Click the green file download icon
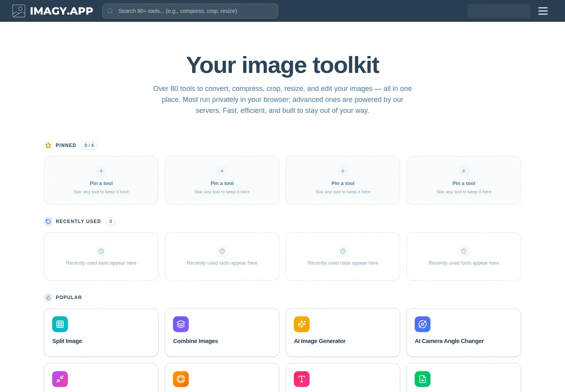Screen dimensions: 565x392 tap(423, 379)
